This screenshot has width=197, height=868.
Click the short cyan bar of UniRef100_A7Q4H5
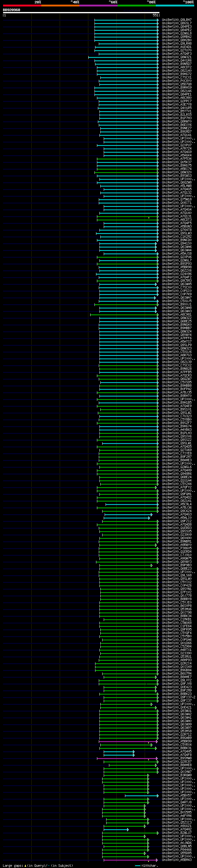[119, 752]
